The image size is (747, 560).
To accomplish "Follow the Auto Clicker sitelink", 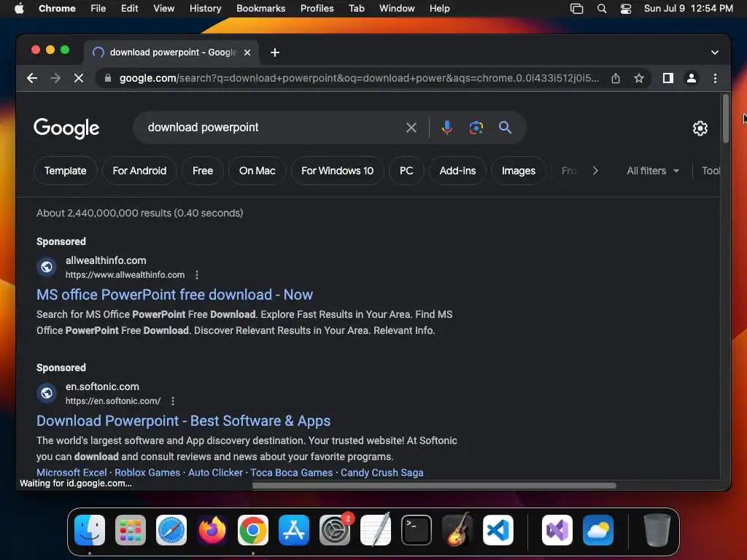I will click(215, 472).
